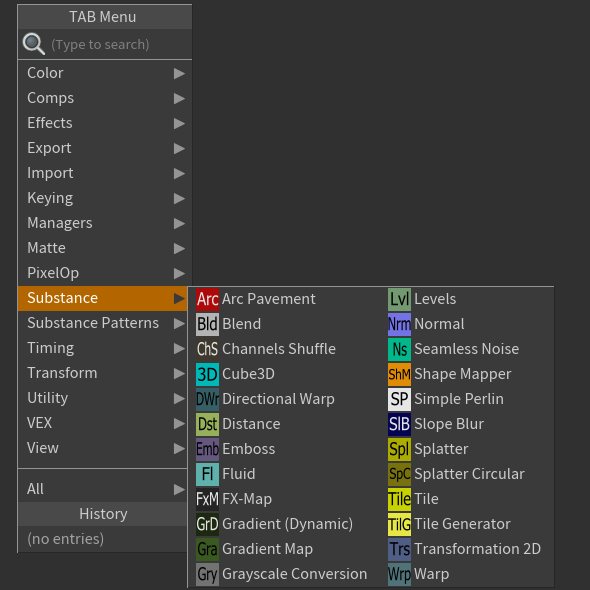Click the Arc Pavement red icon
Image resolution: width=590 pixels, height=590 pixels.
[207, 299]
